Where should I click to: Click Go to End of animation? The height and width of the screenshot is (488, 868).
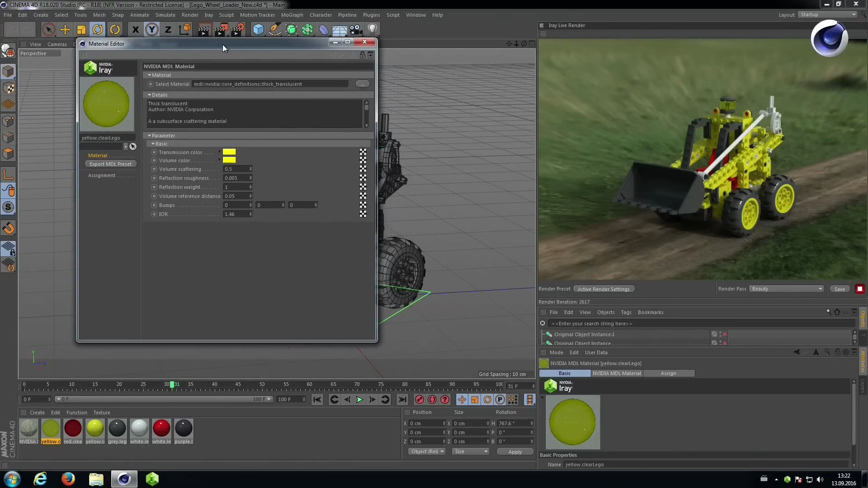(x=402, y=399)
